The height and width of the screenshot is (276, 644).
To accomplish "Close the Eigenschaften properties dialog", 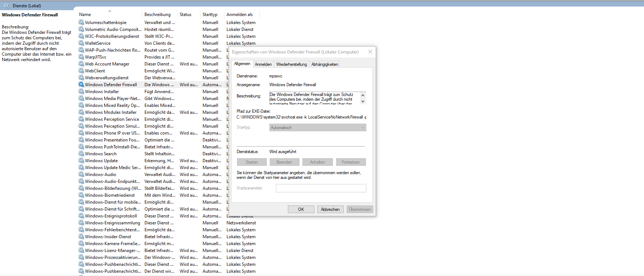I will [x=370, y=52].
